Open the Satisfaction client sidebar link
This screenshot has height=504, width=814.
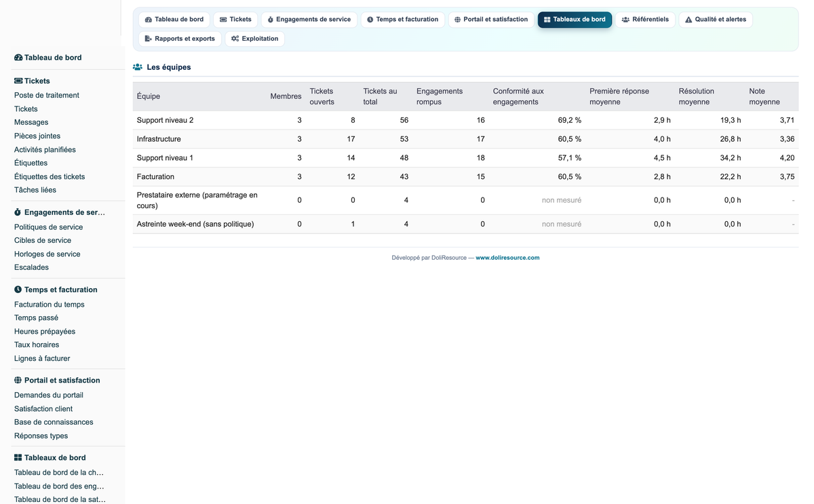pos(43,409)
